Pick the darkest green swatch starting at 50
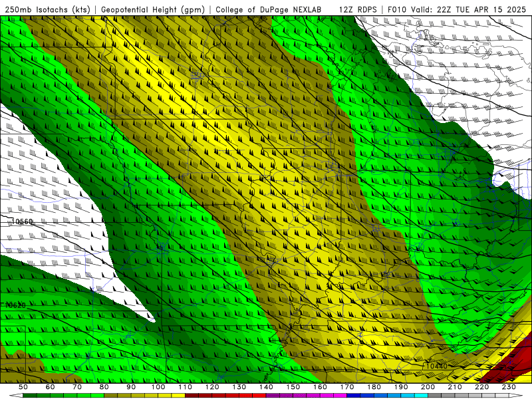The height and width of the screenshot is (399, 532). 30,396
